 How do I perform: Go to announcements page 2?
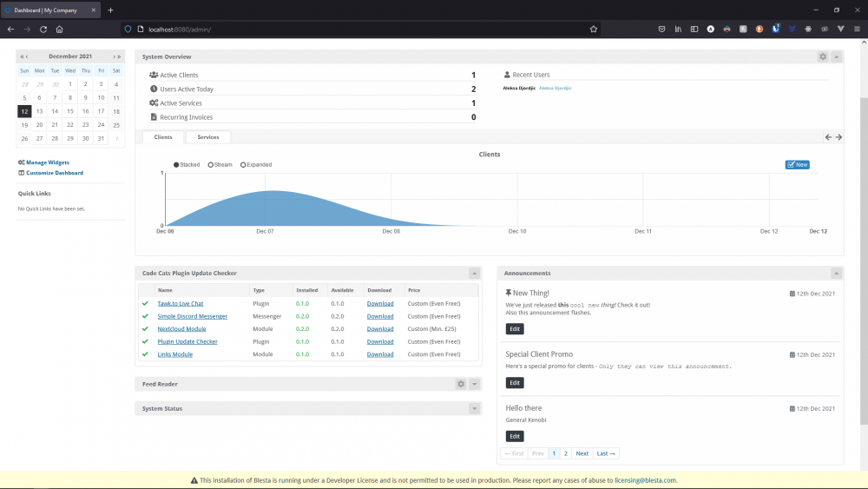(566, 453)
